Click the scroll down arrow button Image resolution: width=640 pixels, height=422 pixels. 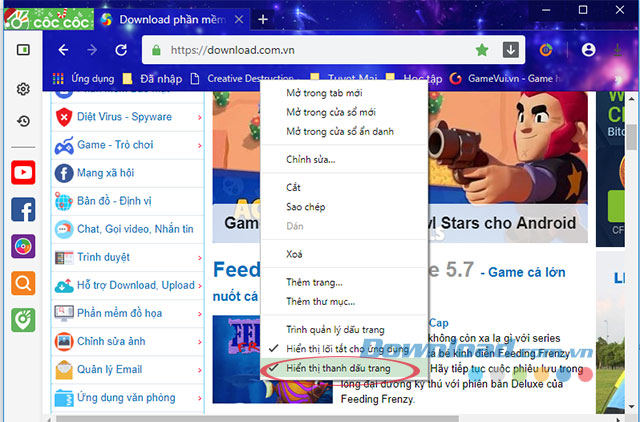(631, 406)
